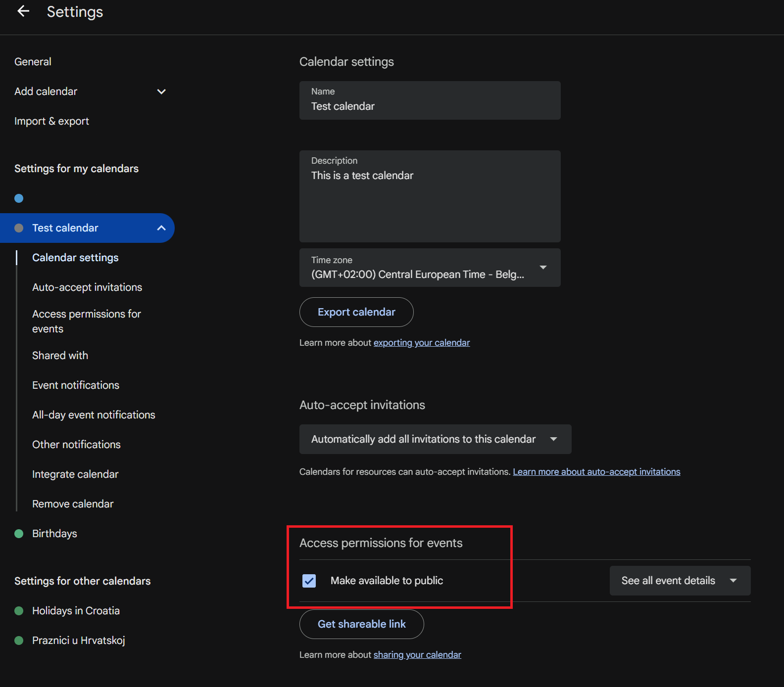784x687 pixels.
Task: Click the blue calendar color dot
Action: click(x=19, y=198)
